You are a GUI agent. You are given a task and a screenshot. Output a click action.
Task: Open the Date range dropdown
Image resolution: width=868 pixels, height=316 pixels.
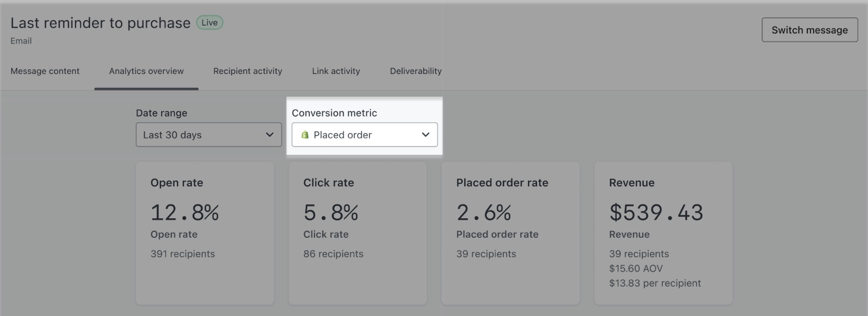[x=208, y=135]
